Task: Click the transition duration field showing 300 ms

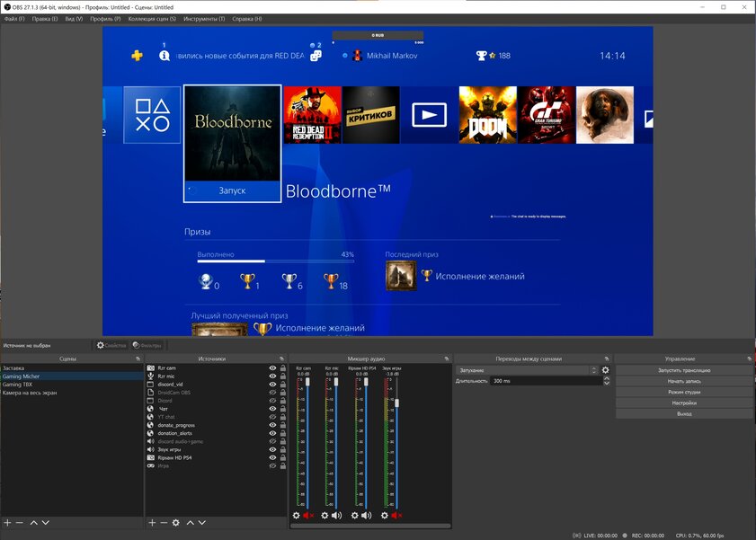Action: point(547,381)
